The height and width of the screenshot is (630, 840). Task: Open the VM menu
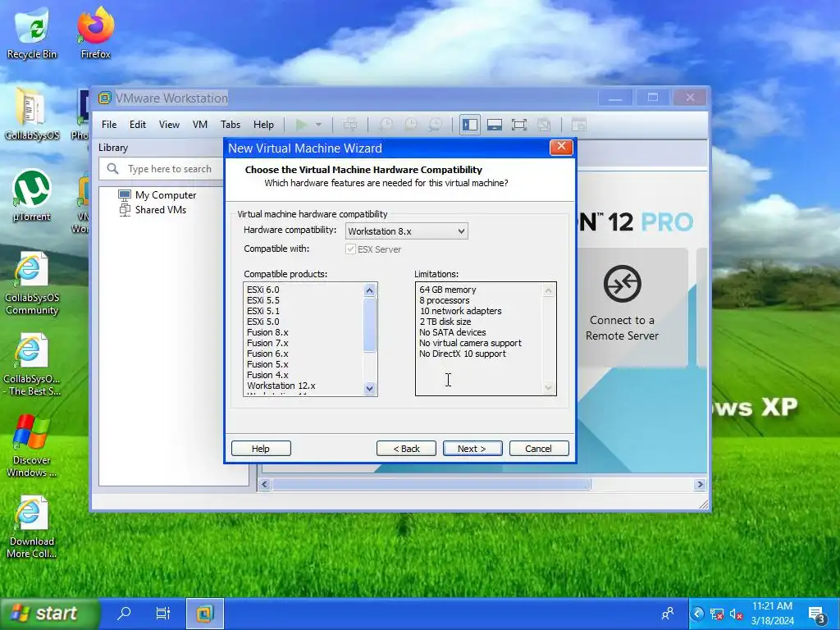click(x=200, y=125)
